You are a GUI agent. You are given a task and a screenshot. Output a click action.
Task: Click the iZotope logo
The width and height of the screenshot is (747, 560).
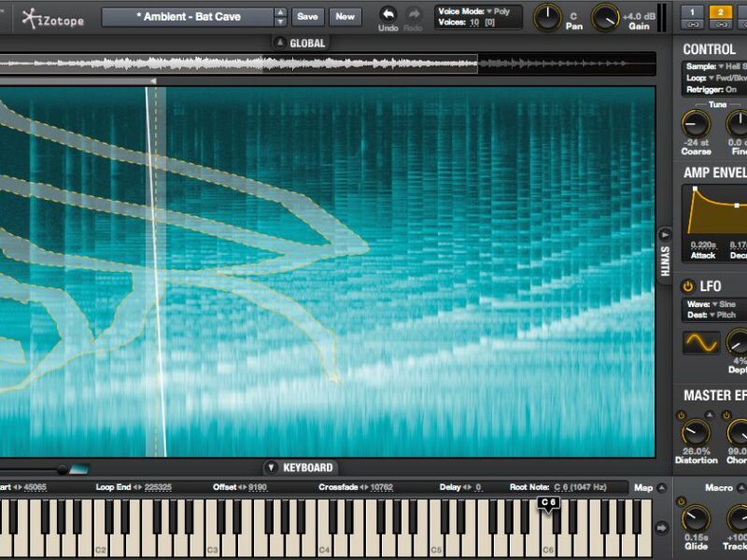coord(48,17)
